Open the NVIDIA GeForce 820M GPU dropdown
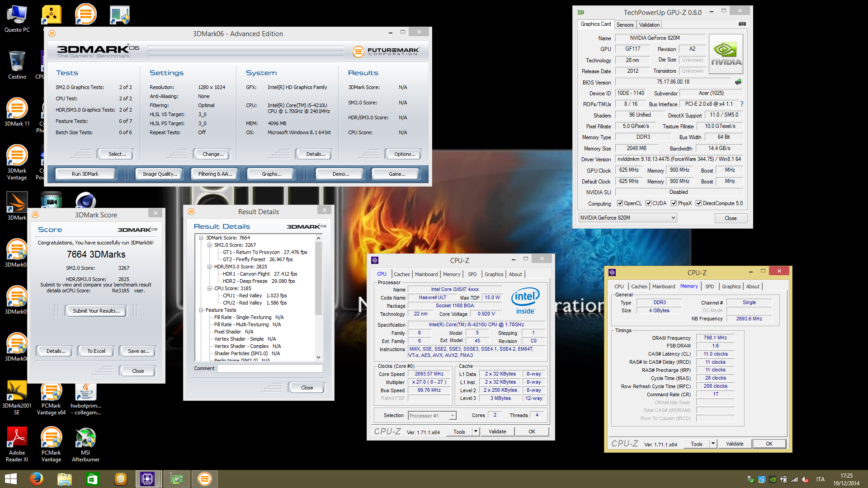 click(x=627, y=218)
